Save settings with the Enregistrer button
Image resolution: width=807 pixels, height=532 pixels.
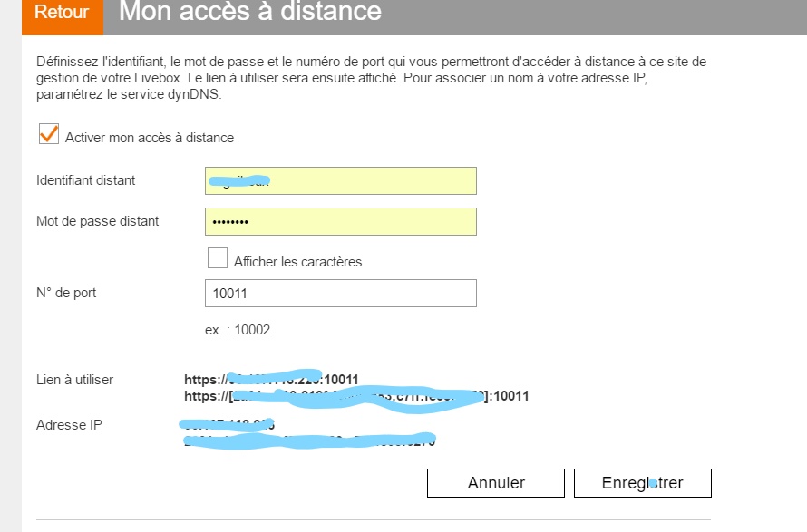(x=642, y=483)
